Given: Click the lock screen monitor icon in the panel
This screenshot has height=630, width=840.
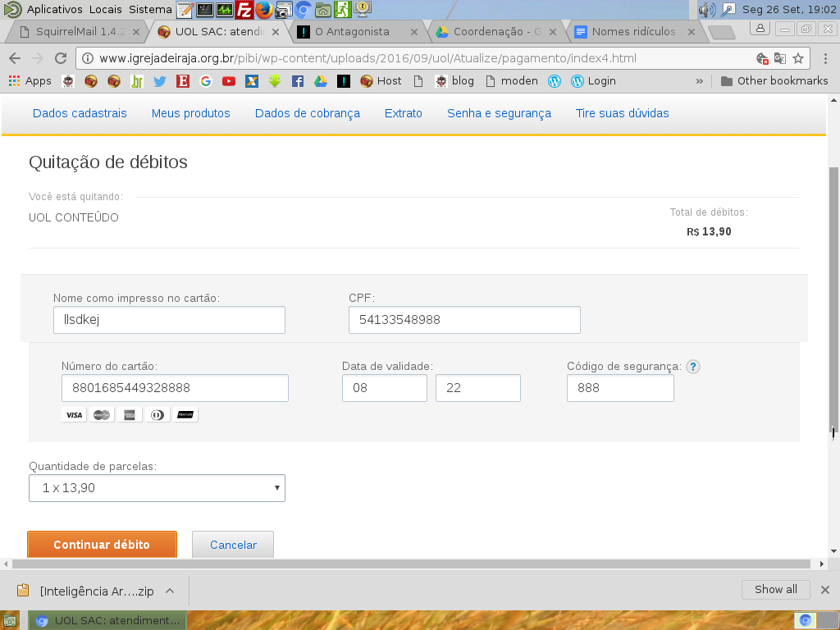Looking at the screenshot, I should (x=363, y=9).
